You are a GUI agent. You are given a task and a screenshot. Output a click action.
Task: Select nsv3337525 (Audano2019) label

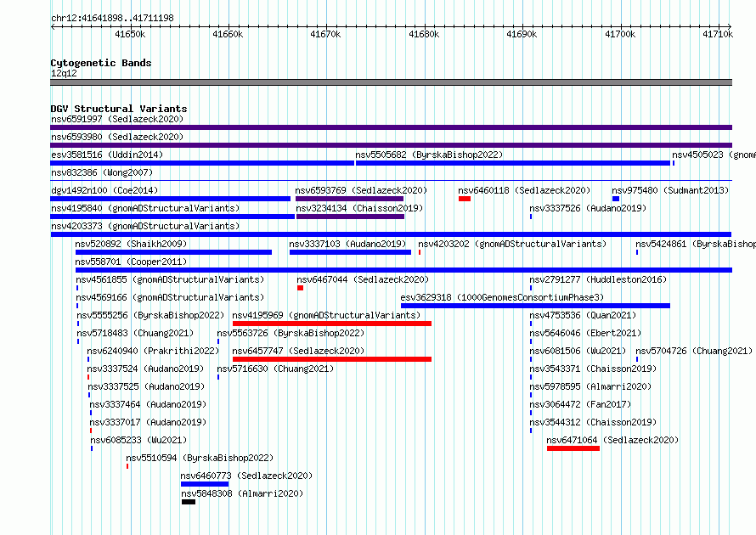coord(146,386)
